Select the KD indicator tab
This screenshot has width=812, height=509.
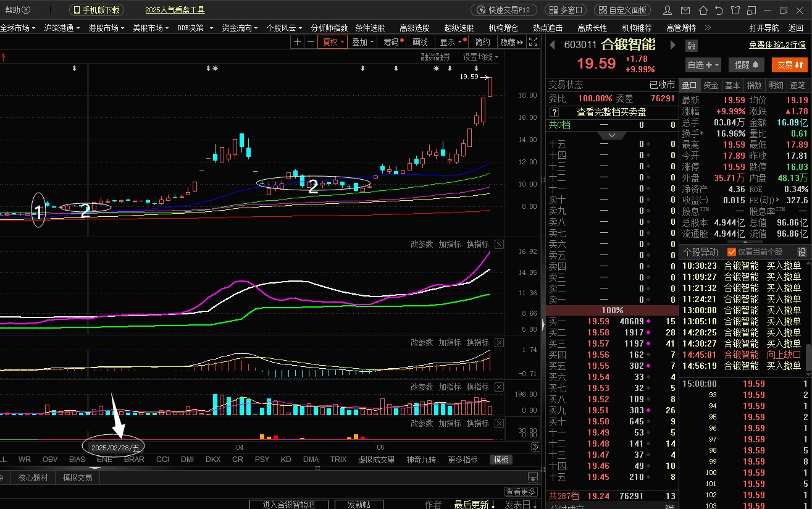(x=286, y=460)
